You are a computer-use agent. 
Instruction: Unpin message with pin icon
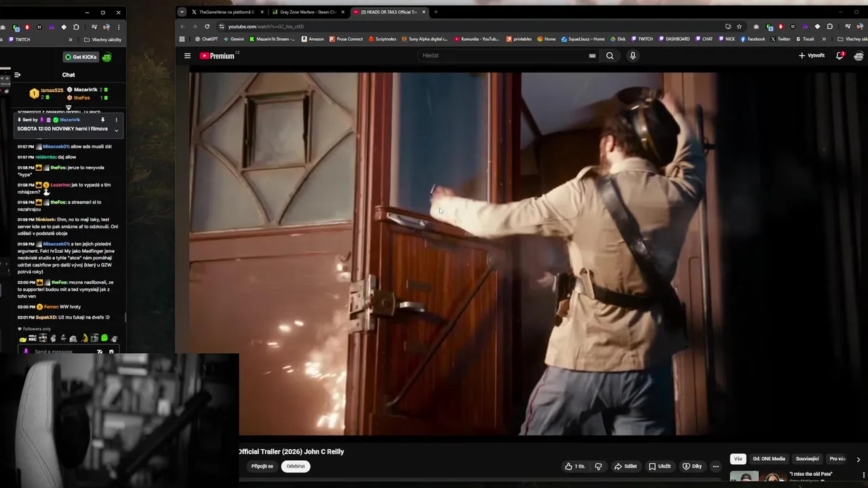[x=103, y=120]
